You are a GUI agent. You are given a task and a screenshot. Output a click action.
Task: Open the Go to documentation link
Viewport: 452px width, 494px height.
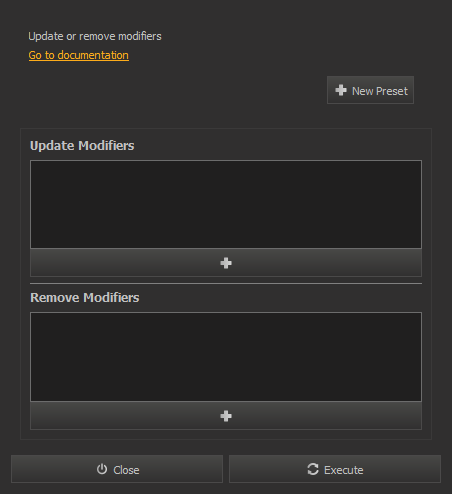pyautogui.click(x=79, y=55)
